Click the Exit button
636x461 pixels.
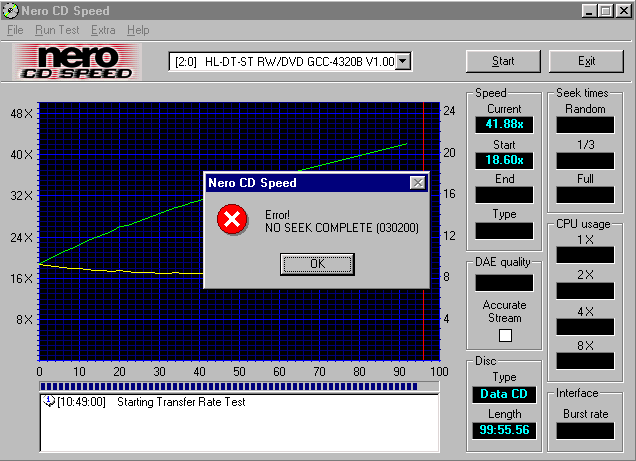tap(586, 61)
